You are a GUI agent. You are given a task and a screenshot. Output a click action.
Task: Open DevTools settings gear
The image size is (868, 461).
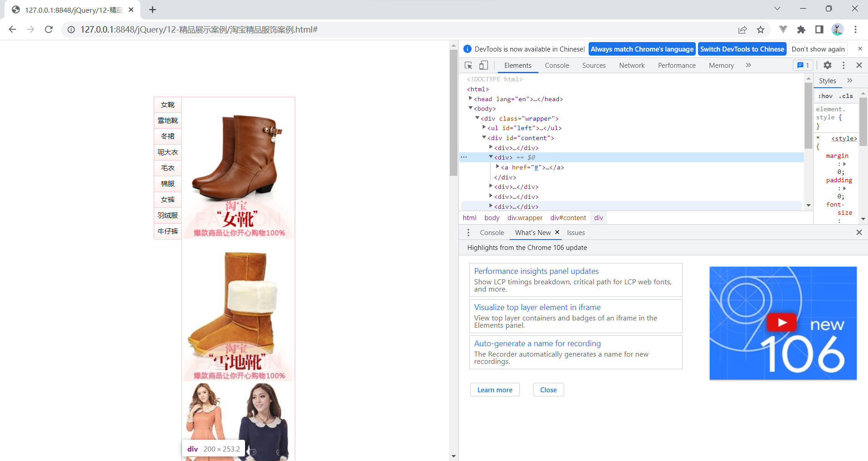pos(827,65)
